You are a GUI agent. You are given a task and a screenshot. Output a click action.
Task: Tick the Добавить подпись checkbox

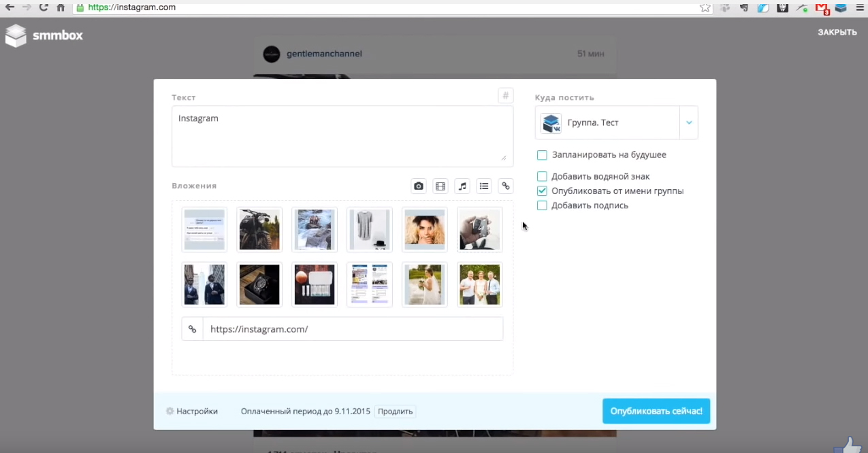pyautogui.click(x=542, y=205)
